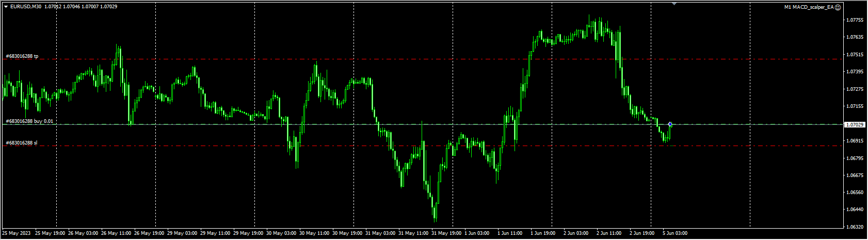Viewport: 868px width, 240px height.
Task: Click the 1.07755 price scale label
Action: 855,20
